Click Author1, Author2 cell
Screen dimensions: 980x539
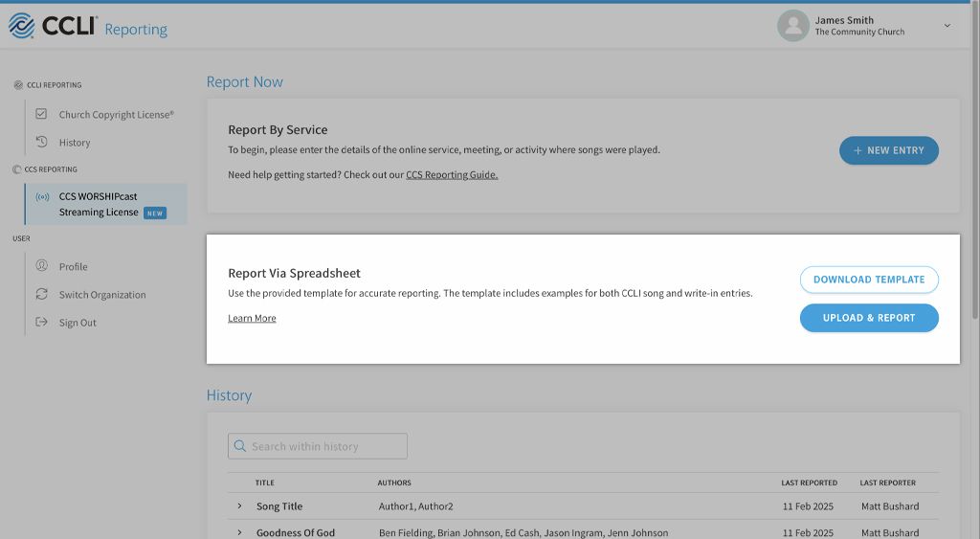click(x=415, y=506)
